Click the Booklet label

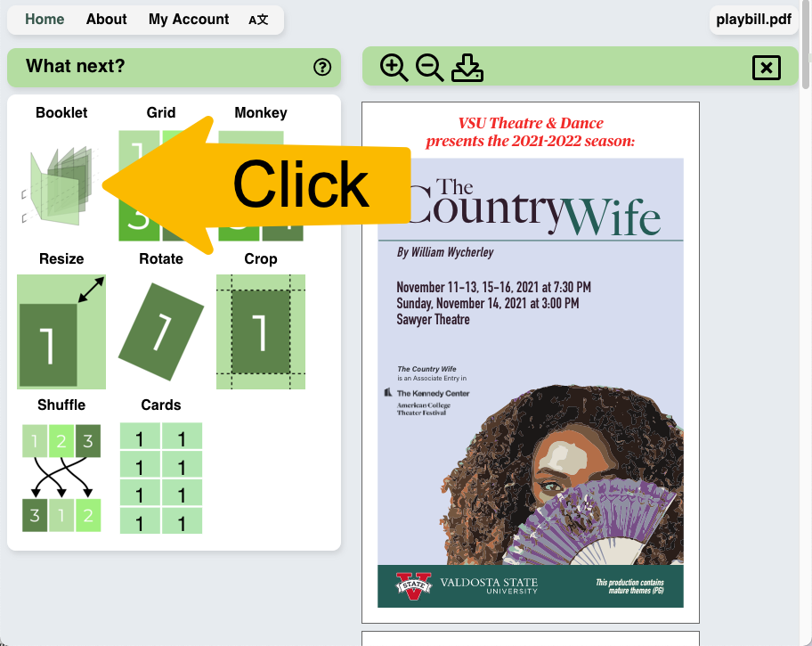pos(61,112)
